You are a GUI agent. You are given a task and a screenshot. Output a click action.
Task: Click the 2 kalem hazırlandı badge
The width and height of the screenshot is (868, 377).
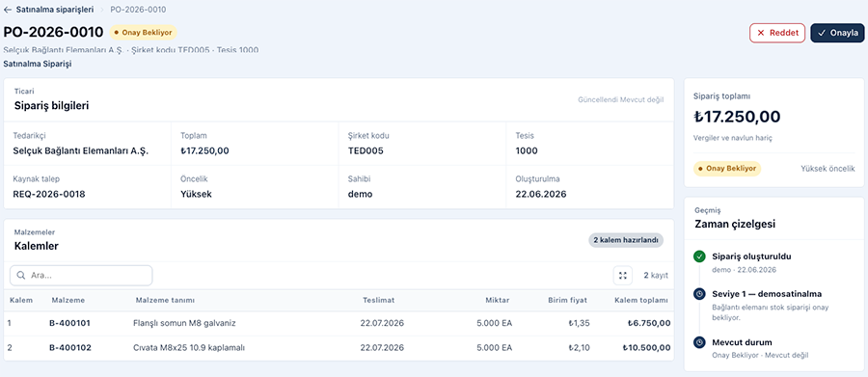(x=626, y=240)
